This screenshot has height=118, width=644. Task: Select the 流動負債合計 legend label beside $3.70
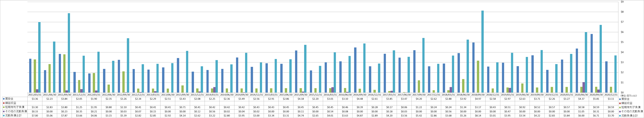click(x=629, y=116)
